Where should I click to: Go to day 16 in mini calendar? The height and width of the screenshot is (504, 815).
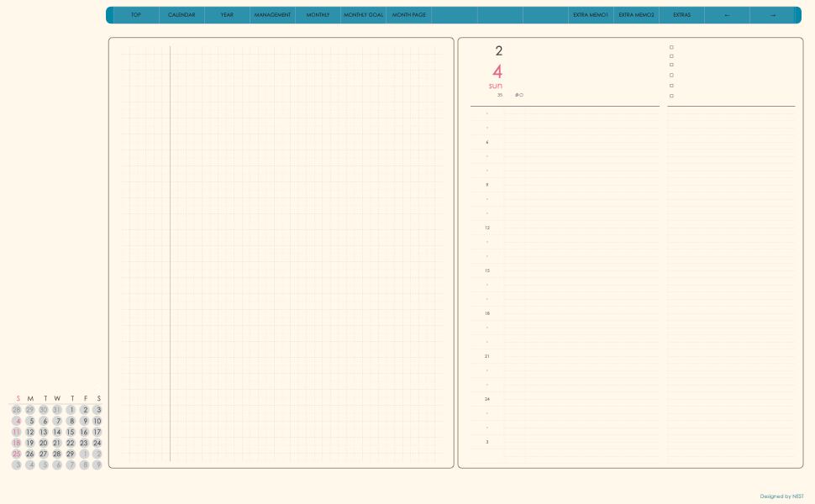[x=84, y=432]
